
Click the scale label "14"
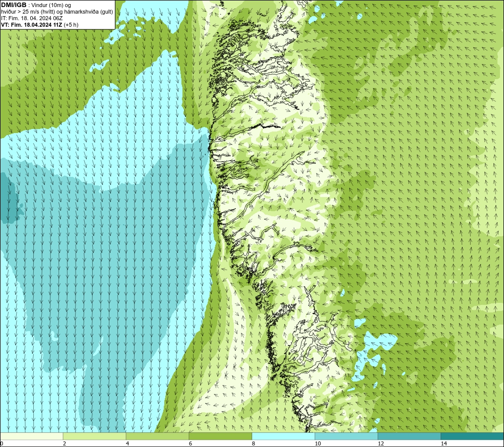444,443
